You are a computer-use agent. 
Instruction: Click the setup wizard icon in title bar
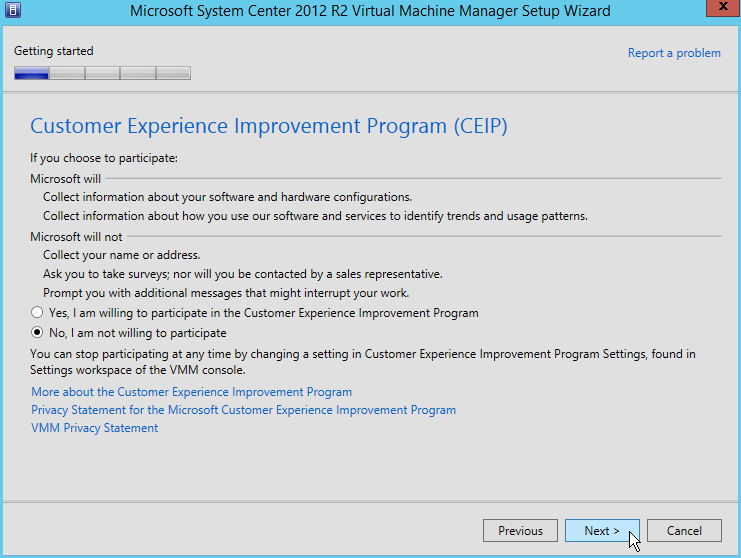(x=12, y=11)
